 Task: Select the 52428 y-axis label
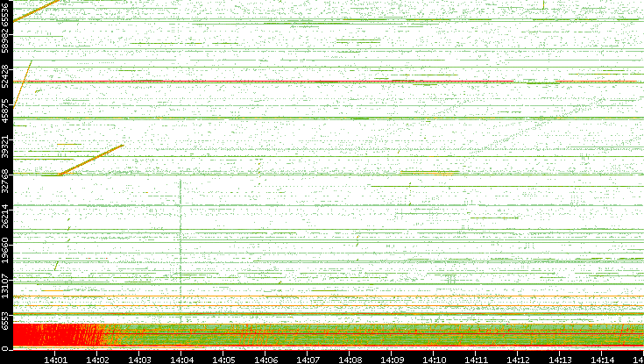(6, 77)
